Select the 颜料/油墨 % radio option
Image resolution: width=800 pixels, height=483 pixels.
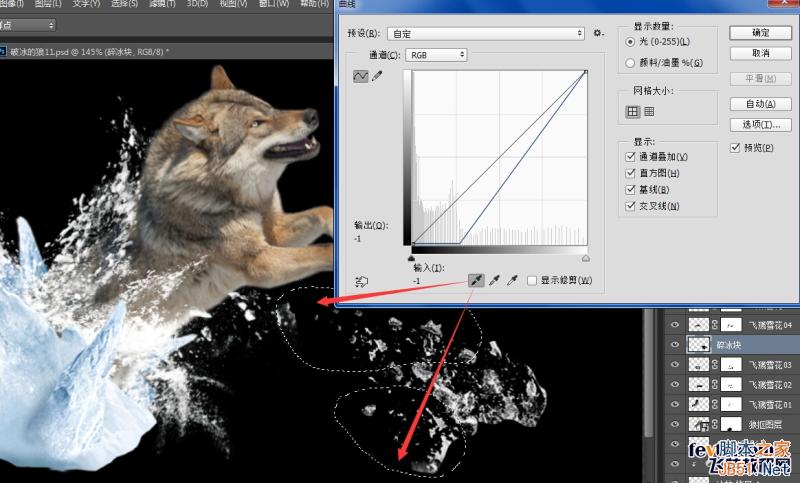click(x=630, y=63)
